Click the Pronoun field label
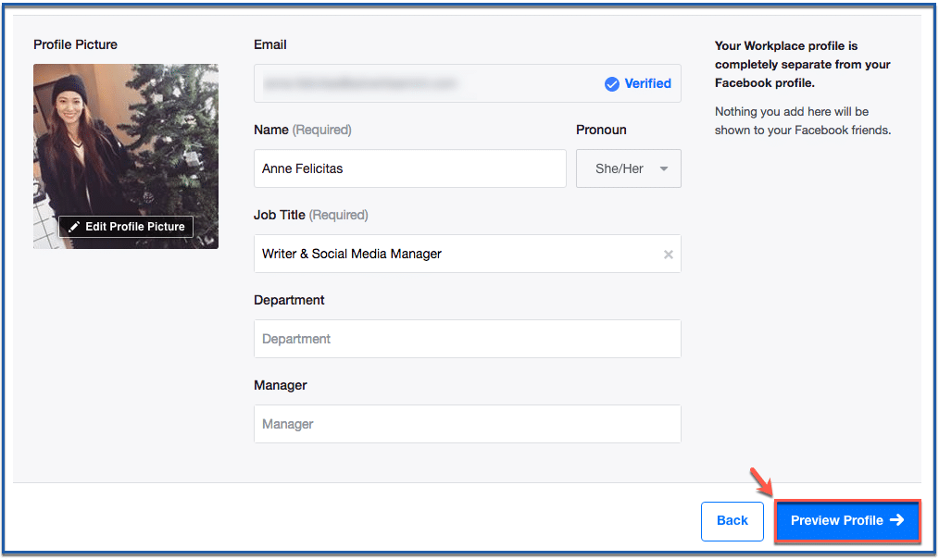939x560 pixels. click(x=601, y=130)
